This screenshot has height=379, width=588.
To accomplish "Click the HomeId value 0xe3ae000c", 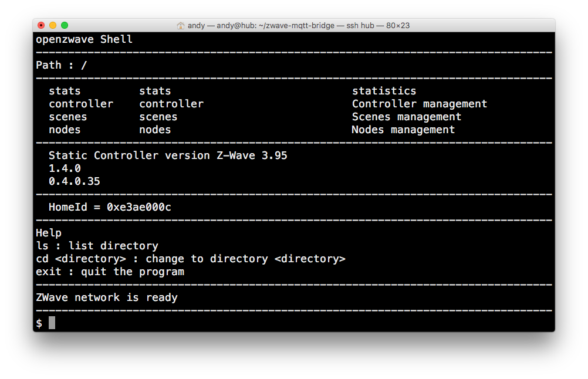I will [x=139, y=207].
